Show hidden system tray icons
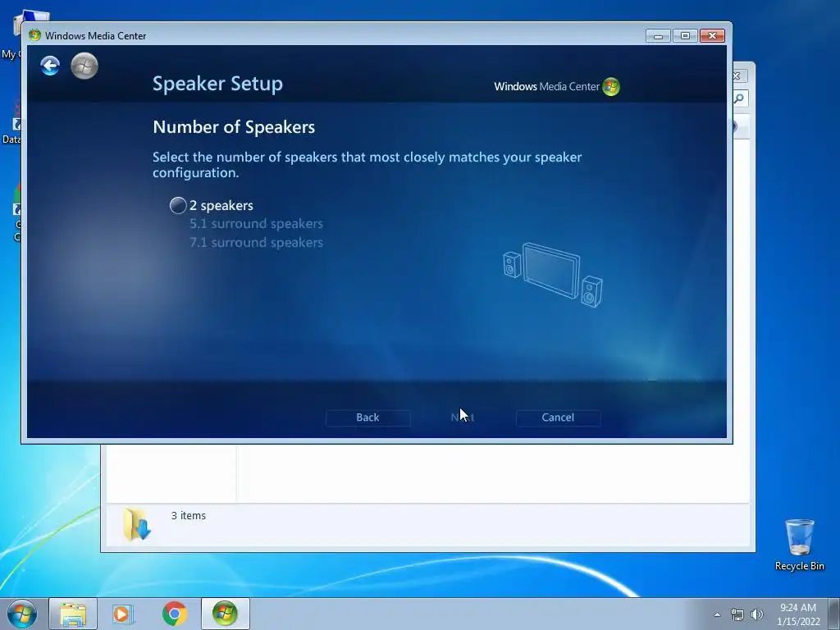Image resolution: width=840 pixels, height=630 pixels. coord(717,614)
